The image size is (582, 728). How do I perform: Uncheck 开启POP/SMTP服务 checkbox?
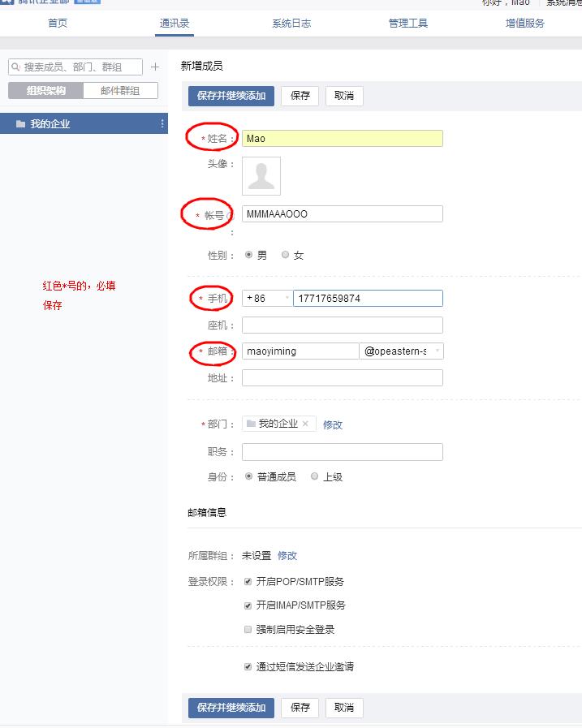coord(248,582)
